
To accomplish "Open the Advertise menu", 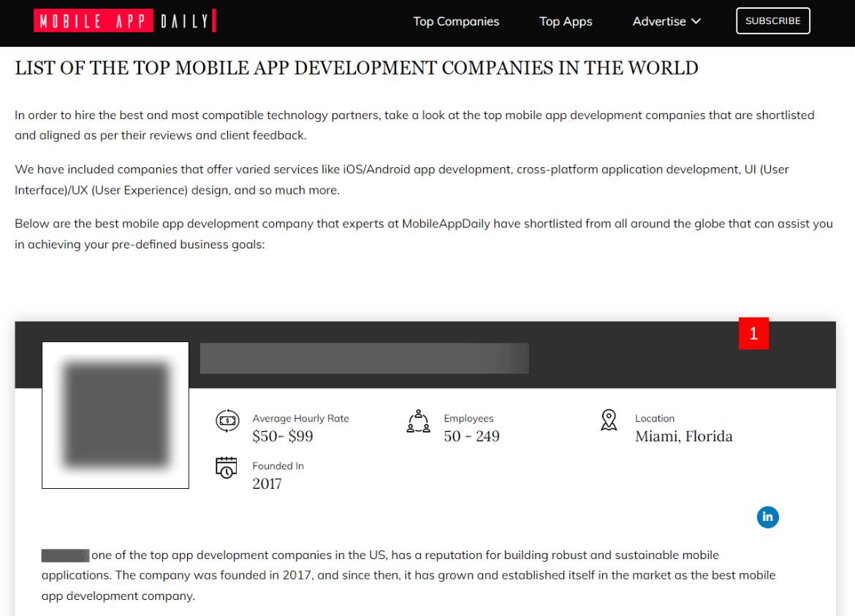I will tap(660, 21).
